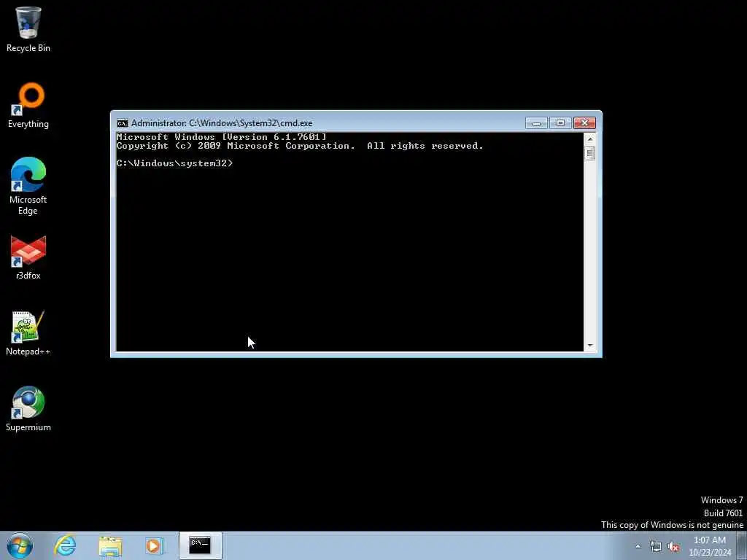The width and height of the screenshot is (747, 560).
Task: Select the Notepad++ desktop shortcut
Action: (28, 333)
